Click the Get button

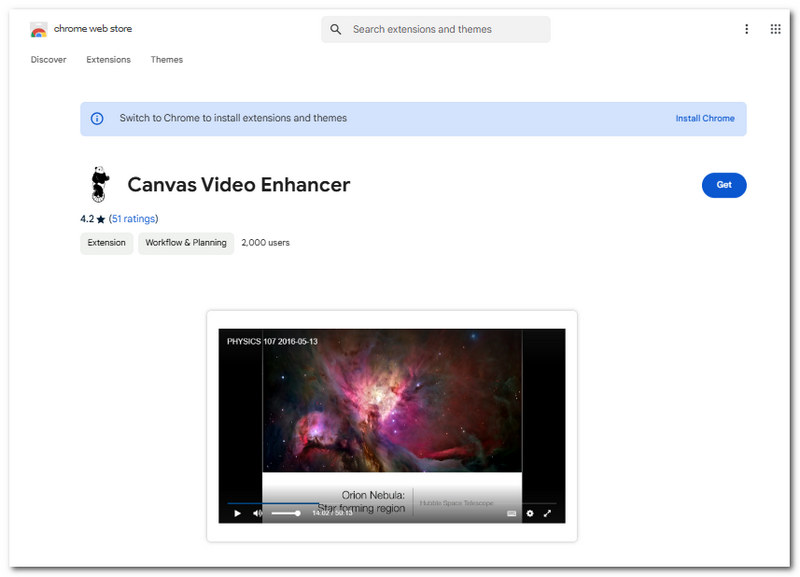pyautogui.click(x=724, y=185)
